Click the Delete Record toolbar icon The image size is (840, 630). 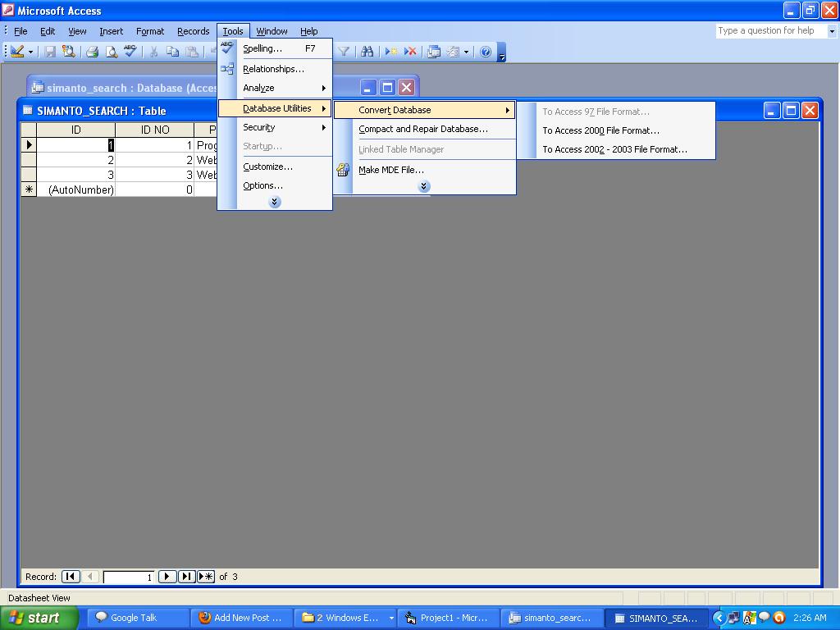click(x=410, y=52)
